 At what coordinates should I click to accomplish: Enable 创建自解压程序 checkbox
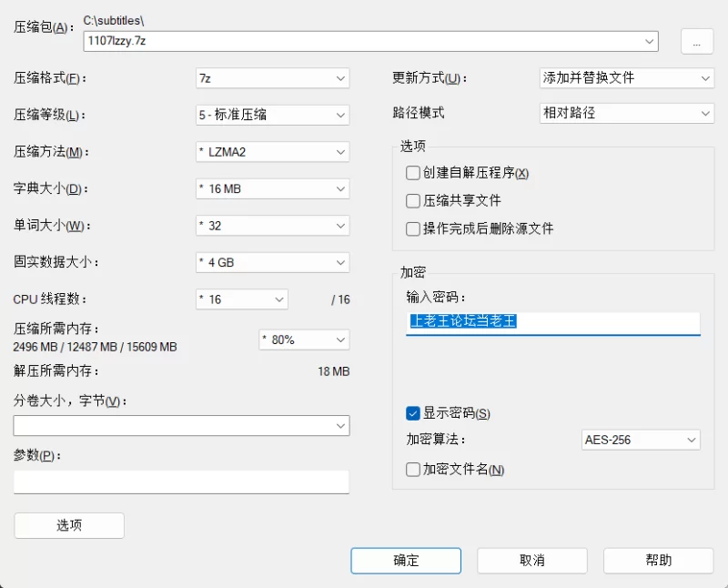point(413,173)
